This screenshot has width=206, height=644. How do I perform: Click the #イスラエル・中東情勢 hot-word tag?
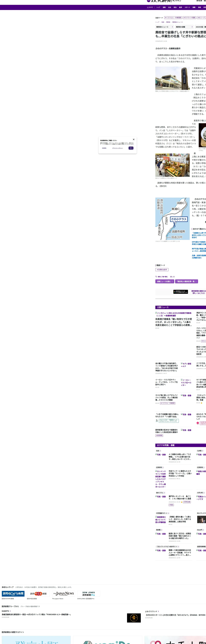[173, 18]
